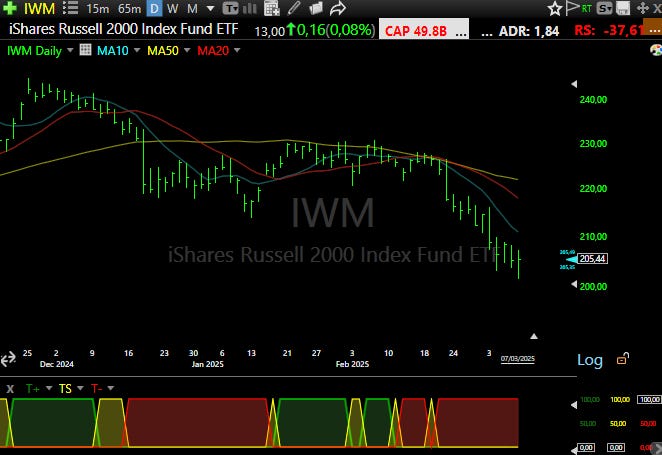Click the T- indicator label
This screenshot has height=455, width=662.
pos(97,389)
